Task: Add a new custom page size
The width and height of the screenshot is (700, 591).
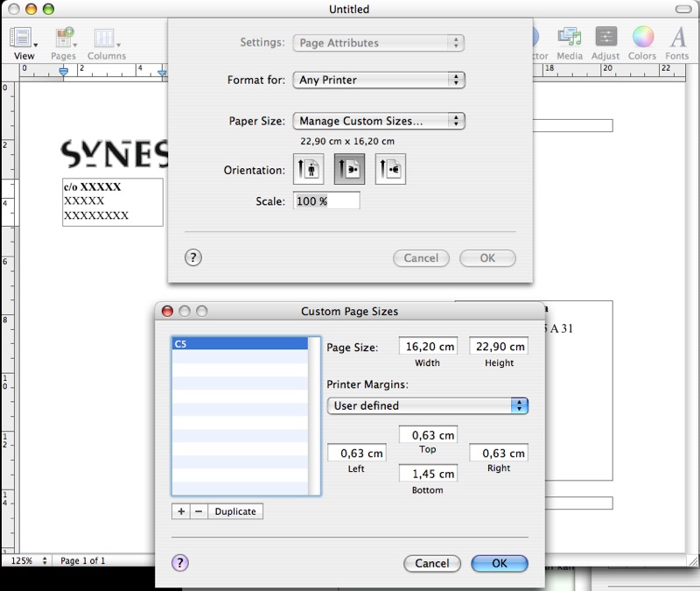Action: [181, 511]
